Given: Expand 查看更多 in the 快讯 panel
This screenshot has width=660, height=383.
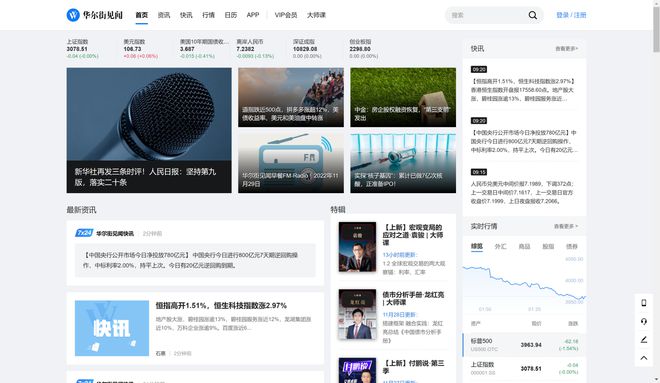Looking at the screenshot, I should click(567, 49).
